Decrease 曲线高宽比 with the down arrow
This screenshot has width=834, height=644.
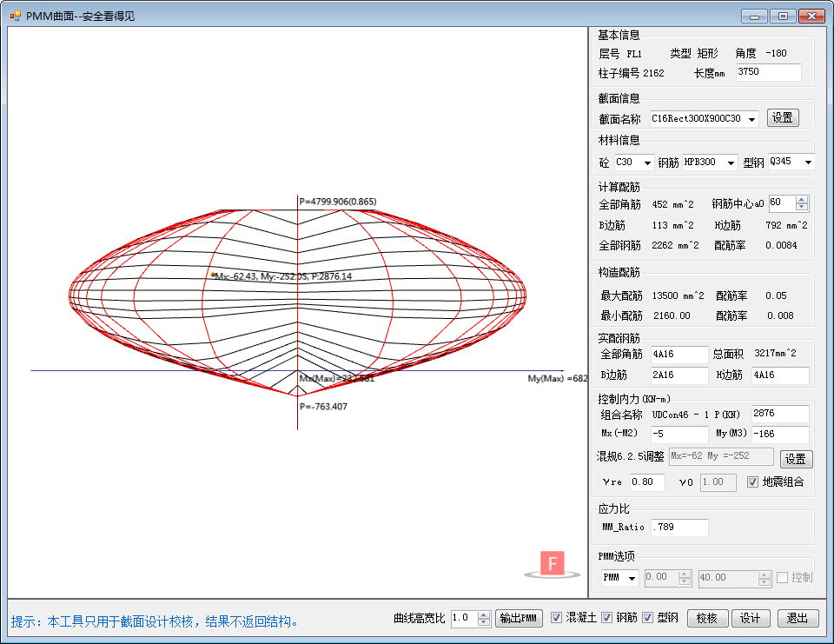tap(484, 622)
